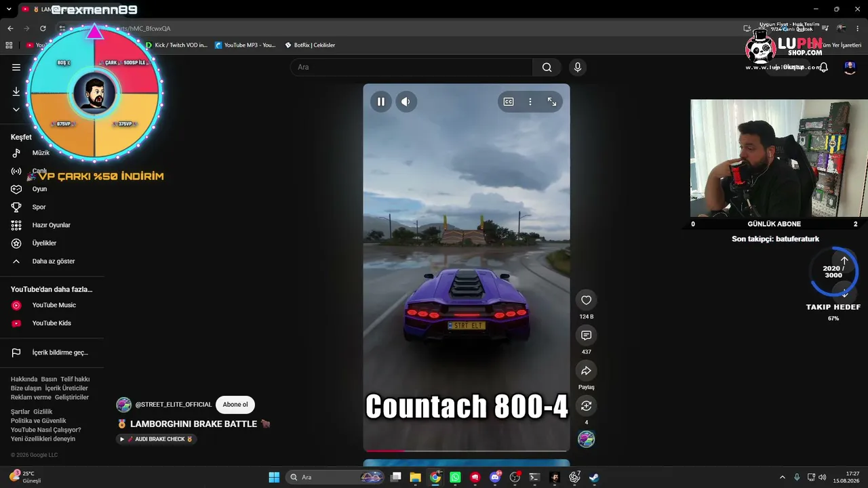Viewport: 868px width, 488px height.
Task: Open YouTube notifications bell
Action: (824, 67)
